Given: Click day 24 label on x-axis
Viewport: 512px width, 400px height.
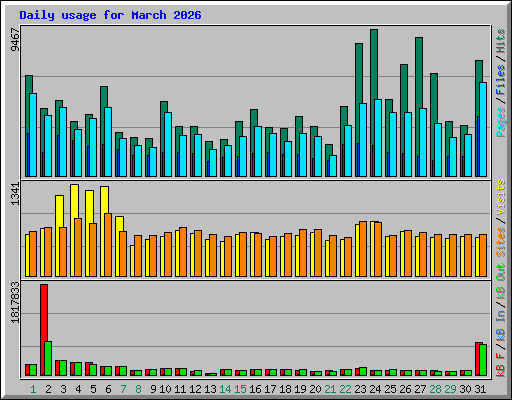Looking at the screenshot, I should (375, 389).
